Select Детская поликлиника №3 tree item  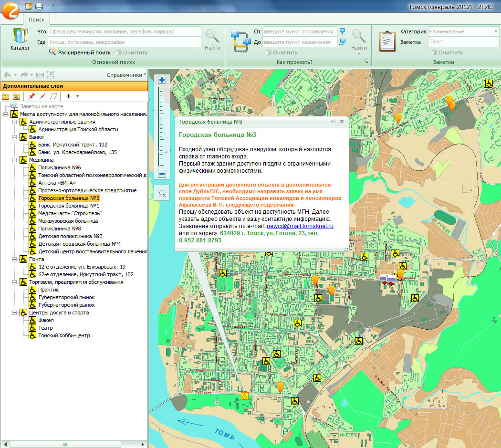(x=70, y=237)
